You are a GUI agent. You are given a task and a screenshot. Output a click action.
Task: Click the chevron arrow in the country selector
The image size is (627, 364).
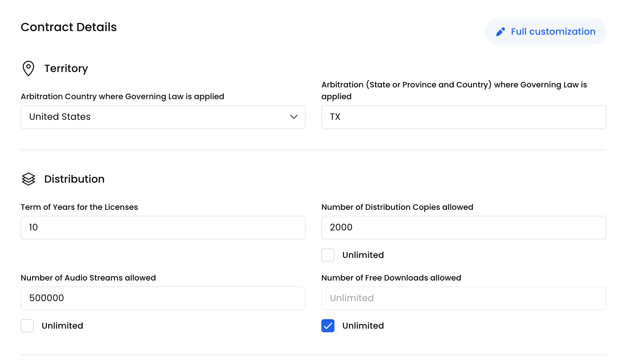(294, 117)
